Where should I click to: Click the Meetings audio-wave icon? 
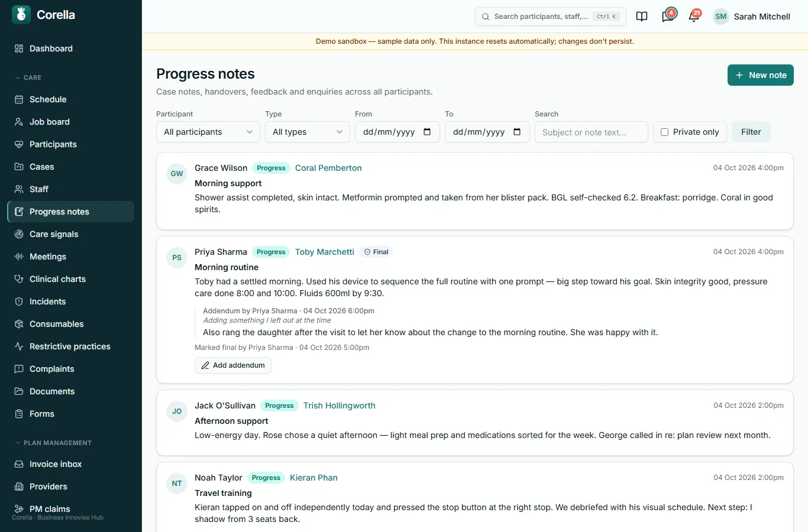coord(19,257)
